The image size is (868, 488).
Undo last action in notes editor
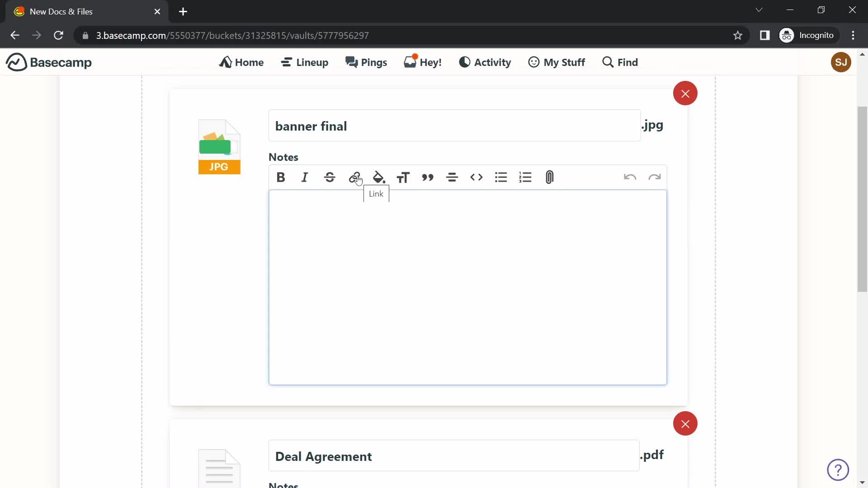coord(630,177)
